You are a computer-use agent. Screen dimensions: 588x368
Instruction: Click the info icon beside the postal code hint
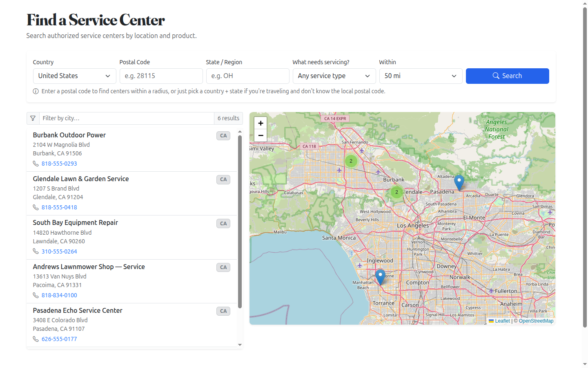point(36,91)
